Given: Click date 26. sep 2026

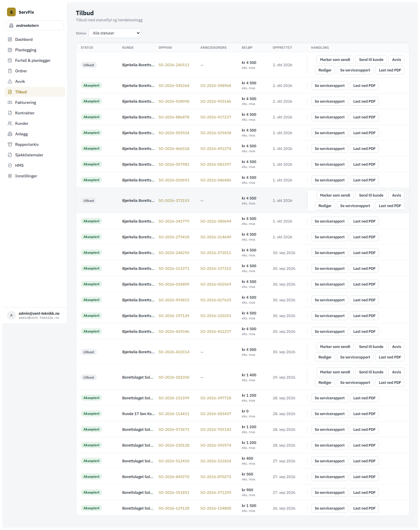Looking at the screenshot, I should [284, 508].
